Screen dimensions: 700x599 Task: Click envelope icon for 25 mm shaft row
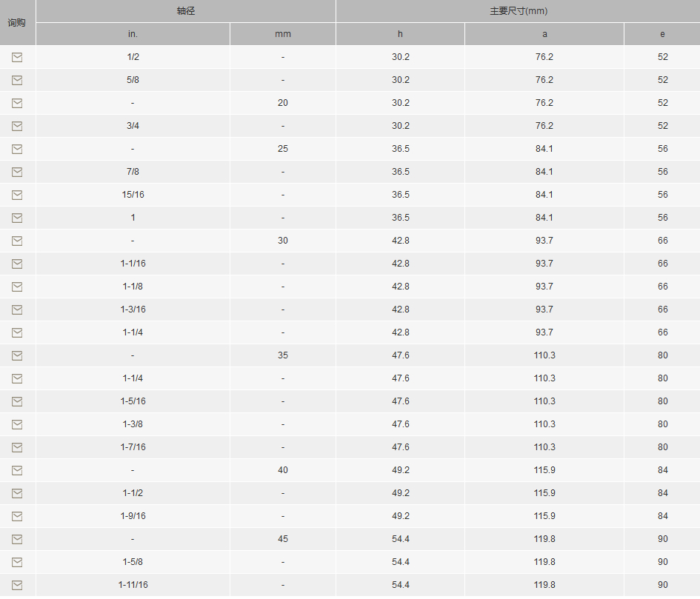[17, 149]
